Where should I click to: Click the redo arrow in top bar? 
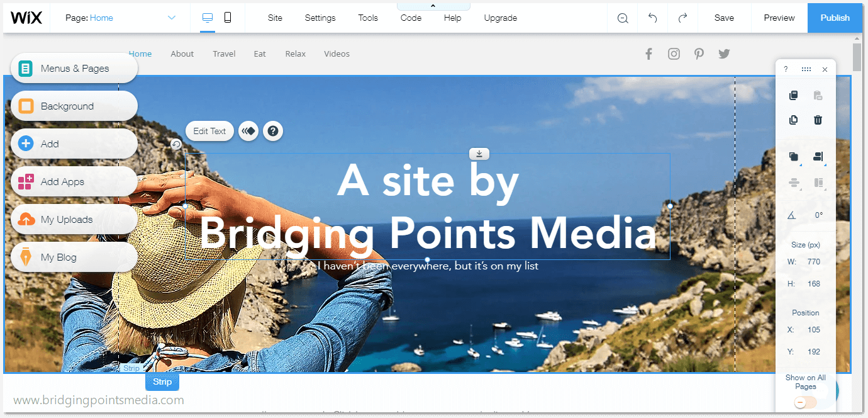point(682,18)
